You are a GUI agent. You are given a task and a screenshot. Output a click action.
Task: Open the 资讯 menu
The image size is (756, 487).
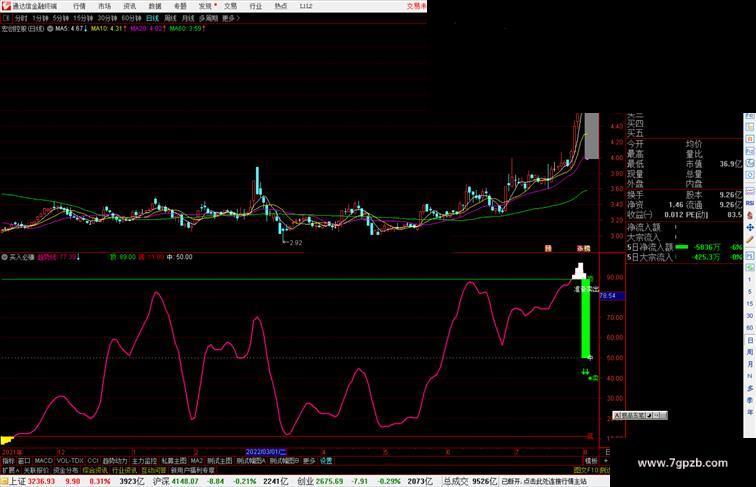(x=129, y=6)
